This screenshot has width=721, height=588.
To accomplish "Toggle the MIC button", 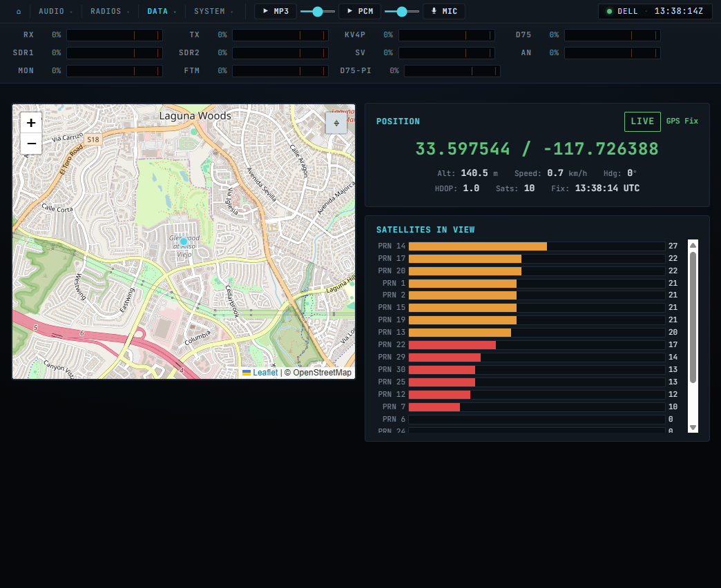I will pos(444,11).
